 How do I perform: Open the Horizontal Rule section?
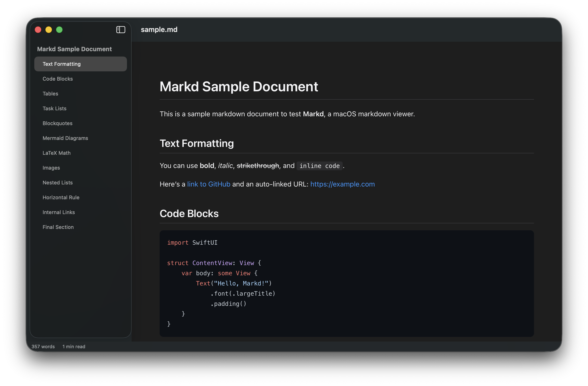[x=61, y=197]
